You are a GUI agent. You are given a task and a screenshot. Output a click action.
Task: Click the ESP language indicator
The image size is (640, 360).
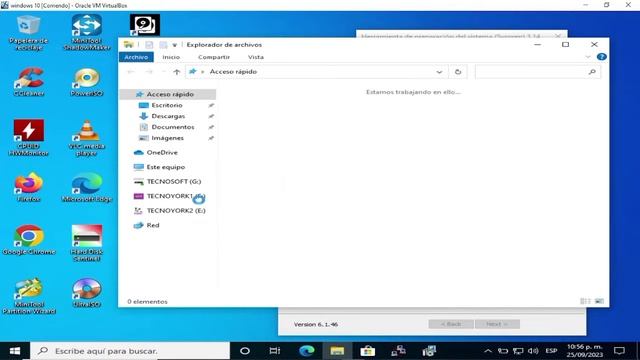[551, 351]
